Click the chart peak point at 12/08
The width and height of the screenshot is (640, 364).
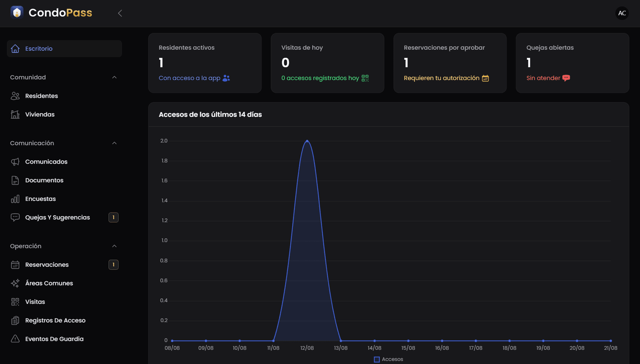(307, 141)
